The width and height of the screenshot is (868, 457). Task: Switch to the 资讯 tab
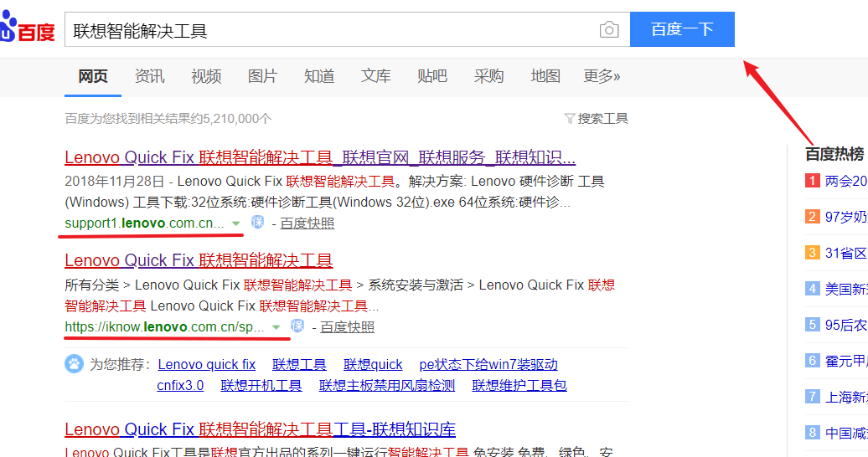(x=149, y=76)
